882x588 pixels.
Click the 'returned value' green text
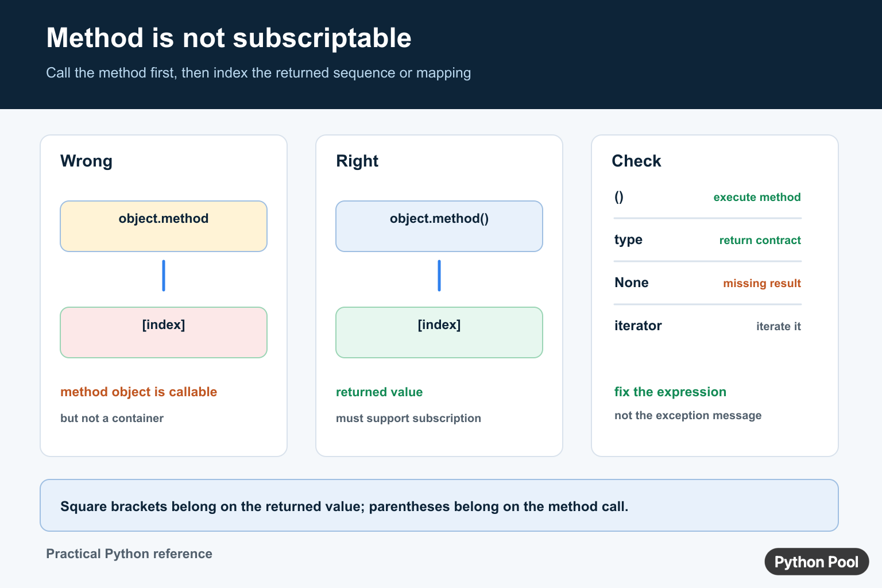coord(379,392)
